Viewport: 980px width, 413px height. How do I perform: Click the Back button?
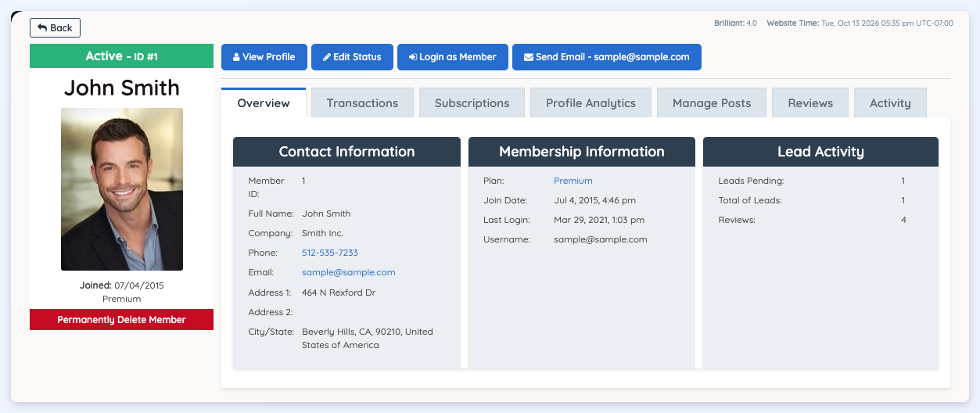click(55, 27)
